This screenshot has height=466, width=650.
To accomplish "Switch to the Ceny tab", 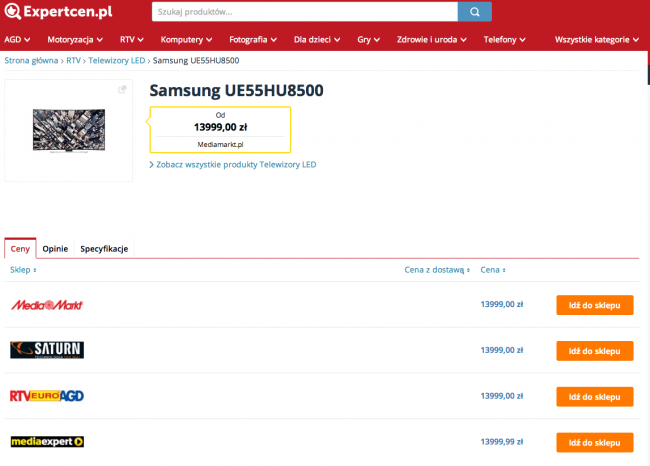I will pos(20,248).
